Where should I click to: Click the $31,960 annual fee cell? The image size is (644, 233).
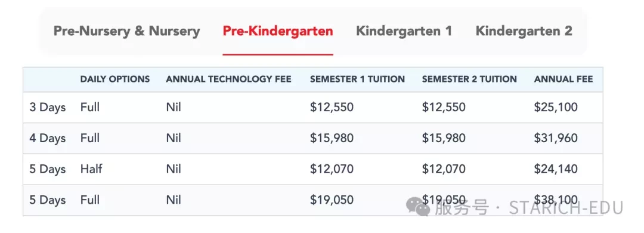556,139
